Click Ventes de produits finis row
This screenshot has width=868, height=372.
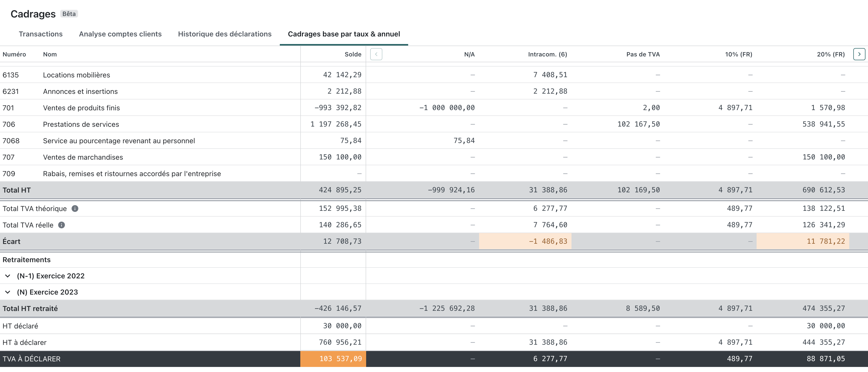pyautogui.click(x=434, y=108)
